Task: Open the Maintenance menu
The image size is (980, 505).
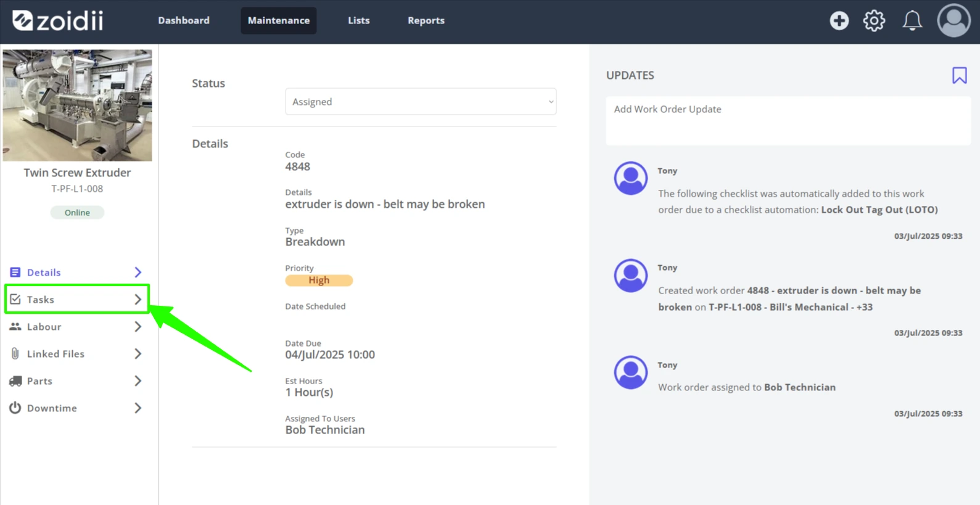Action: [x=279, y=20]
